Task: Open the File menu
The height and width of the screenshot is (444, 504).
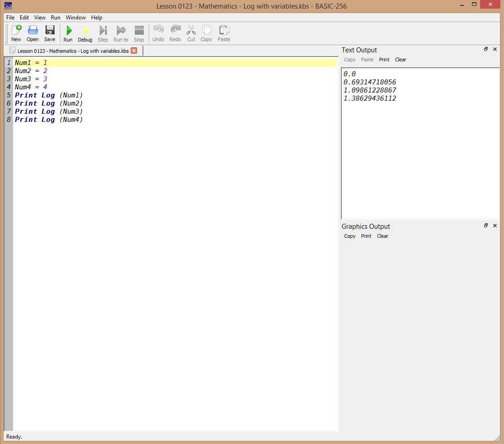Action: tap(10, 18)
